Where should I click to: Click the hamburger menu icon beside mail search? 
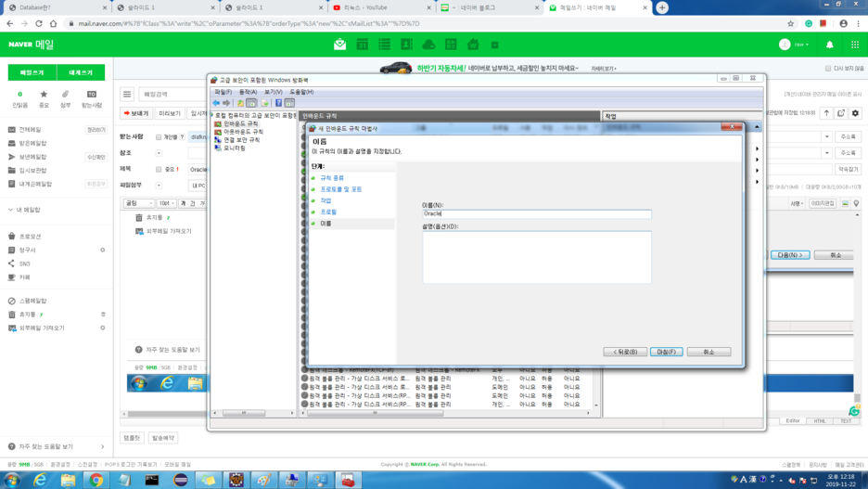(127, 94)
